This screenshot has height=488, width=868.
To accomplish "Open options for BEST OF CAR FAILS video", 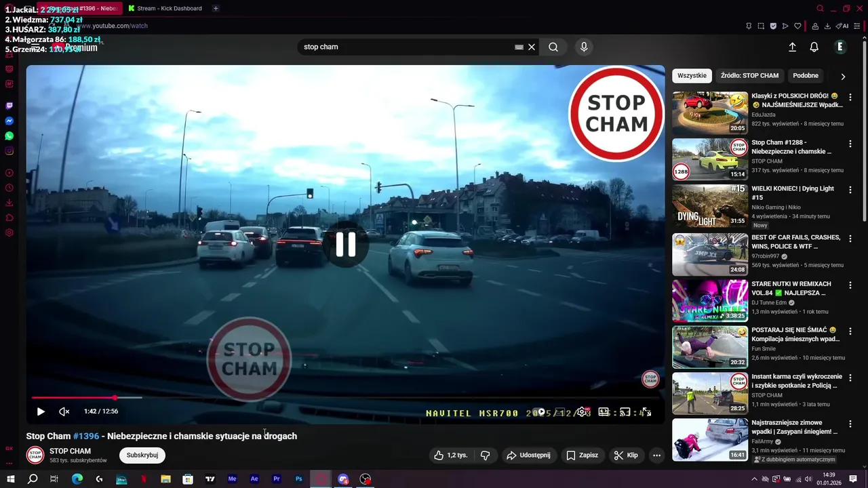I will pyautogui.click(x=850, y=239).
